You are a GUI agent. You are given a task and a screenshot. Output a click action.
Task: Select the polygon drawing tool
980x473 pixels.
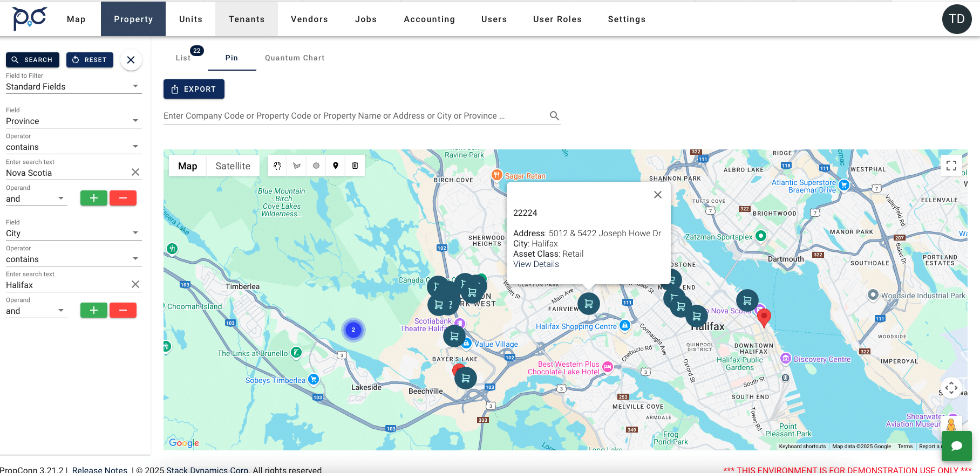coord(297,166)
